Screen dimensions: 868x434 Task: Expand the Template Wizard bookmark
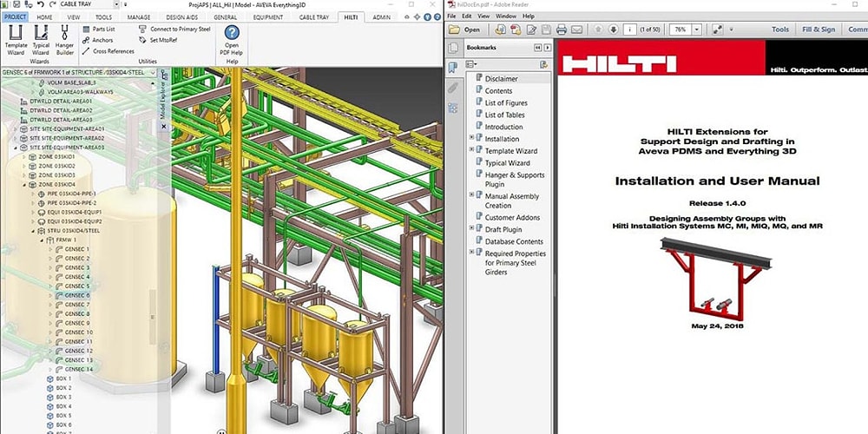[471, 149]
